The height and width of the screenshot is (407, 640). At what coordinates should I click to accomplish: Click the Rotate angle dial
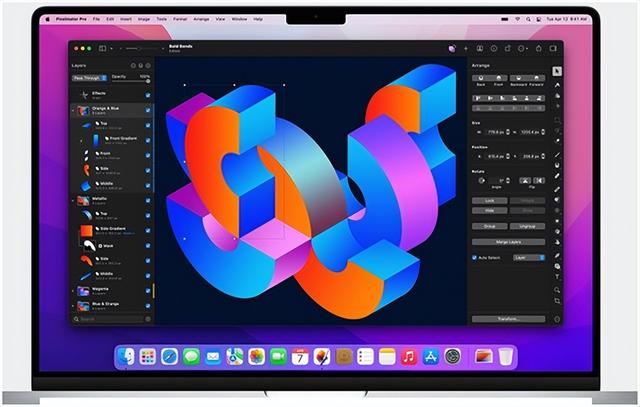(481, 180)
